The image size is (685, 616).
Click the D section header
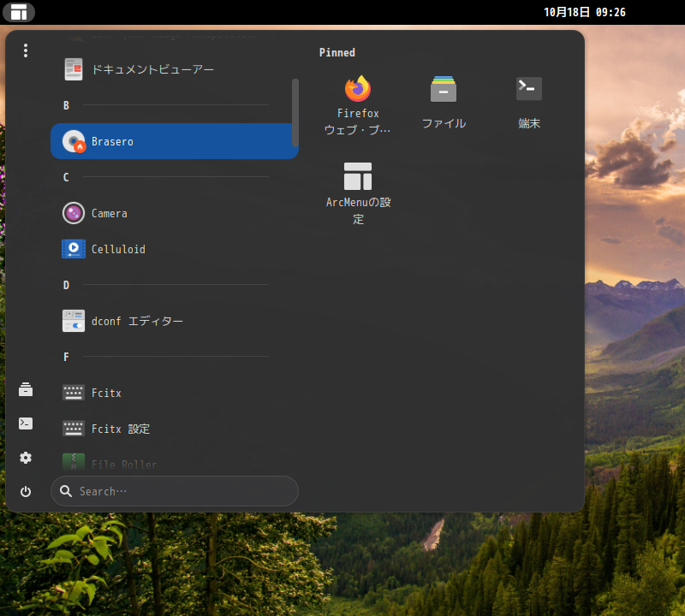click(67, 285)
